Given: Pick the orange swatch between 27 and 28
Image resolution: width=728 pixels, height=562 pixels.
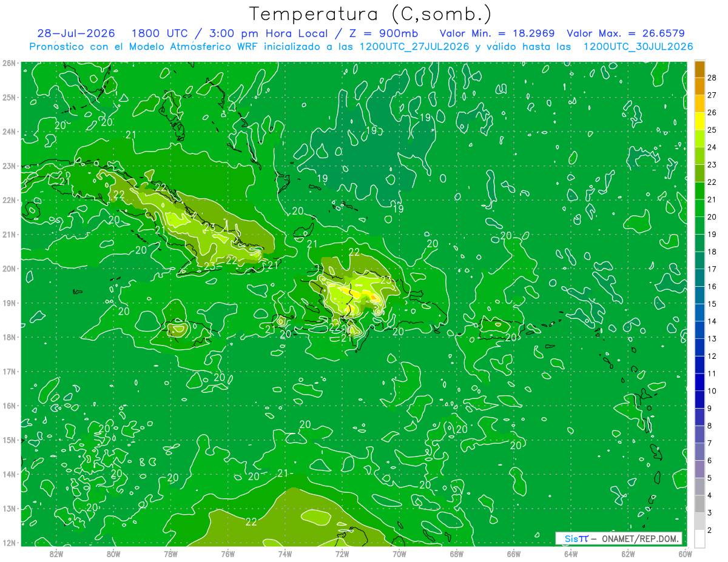Looking at the screenshot, I should [699, 86].
